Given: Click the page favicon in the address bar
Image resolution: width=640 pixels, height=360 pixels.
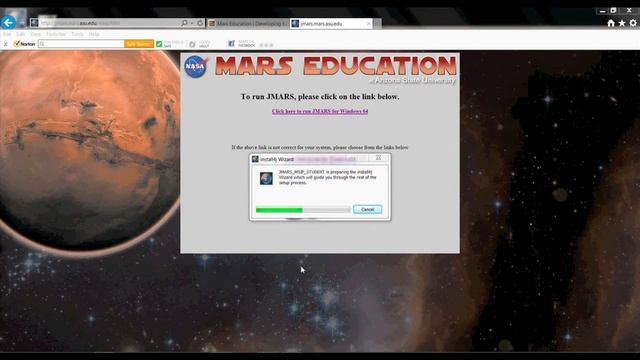Looking at the screenshot, I should pyautogui.click(x=35, y=23).
